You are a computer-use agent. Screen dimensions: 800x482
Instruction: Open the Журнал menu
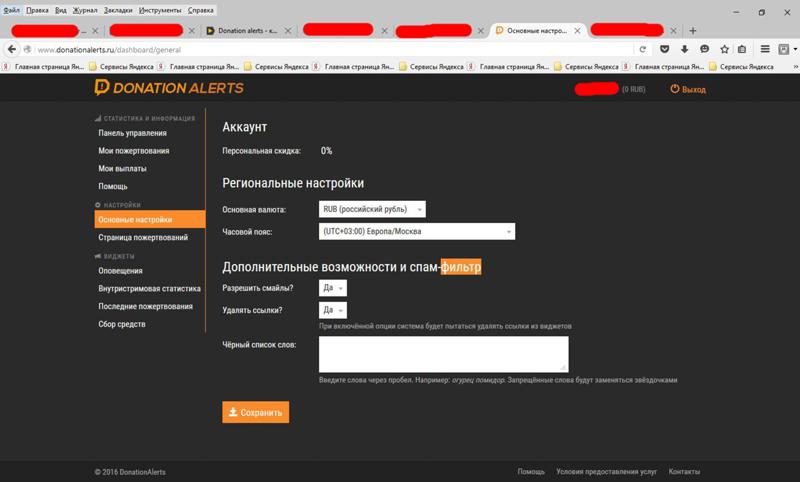click(85, 10)
